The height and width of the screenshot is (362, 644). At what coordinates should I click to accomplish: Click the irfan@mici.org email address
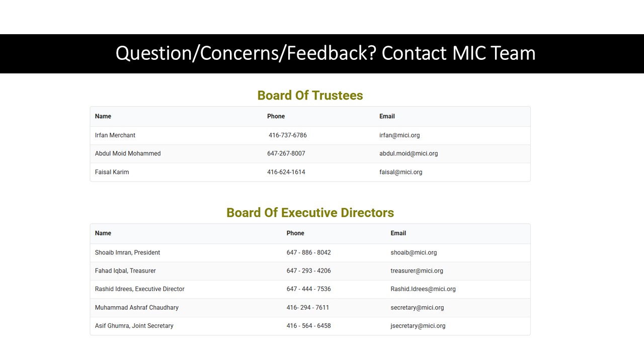[x=399, y=135]
